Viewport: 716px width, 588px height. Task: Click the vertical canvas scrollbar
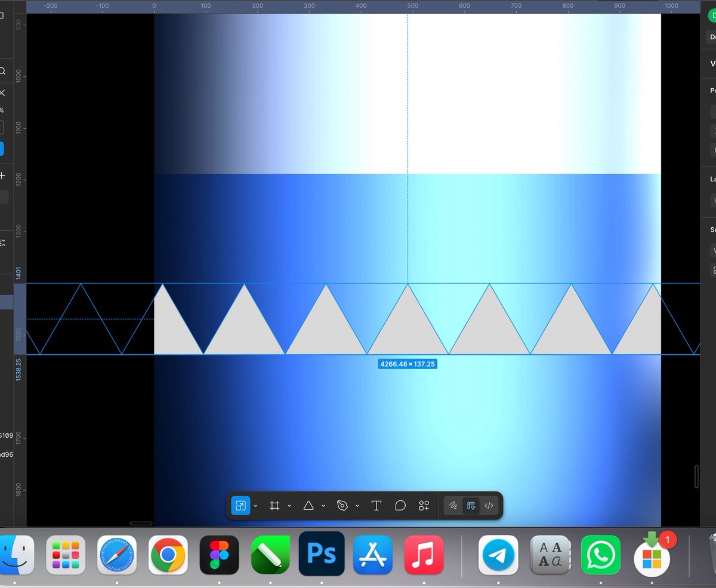(696, 476)
